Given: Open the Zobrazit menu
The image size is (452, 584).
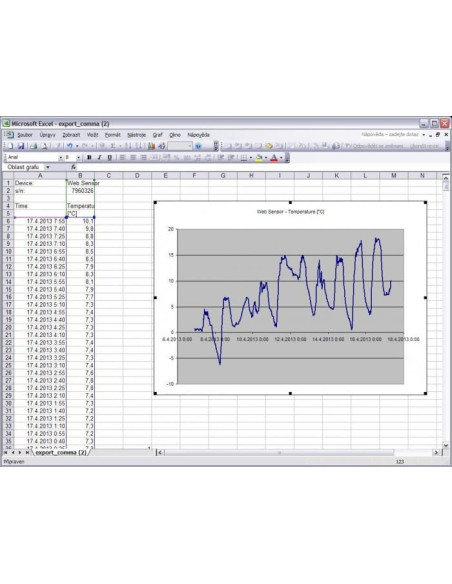Looking at the screenshot, I should pos(71,135).
